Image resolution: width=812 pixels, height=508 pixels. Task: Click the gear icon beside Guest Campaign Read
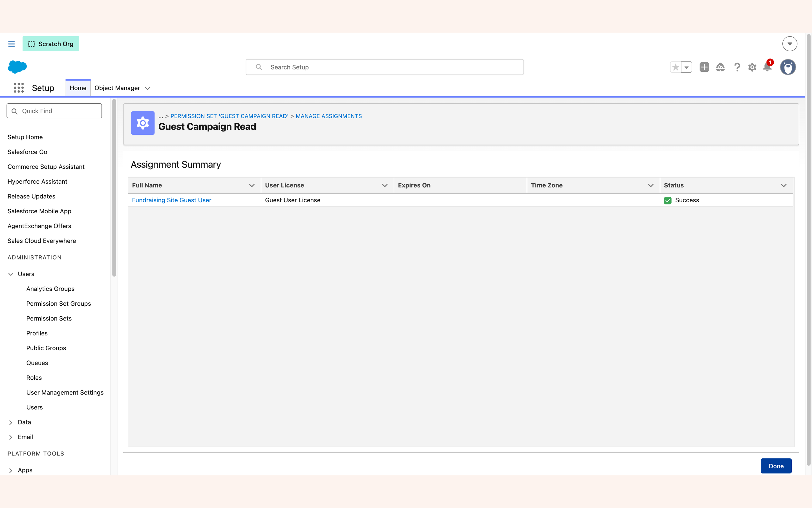pos(143,123)
